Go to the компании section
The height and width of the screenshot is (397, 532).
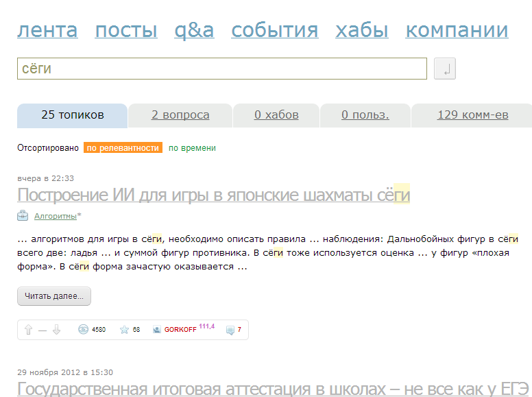click(x=457, y=30)
